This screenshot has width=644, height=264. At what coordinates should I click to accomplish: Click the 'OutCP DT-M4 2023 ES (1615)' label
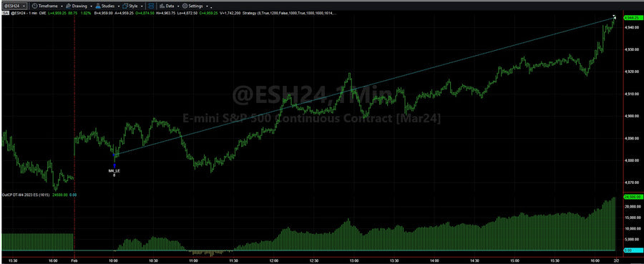(x=26, y=195)
